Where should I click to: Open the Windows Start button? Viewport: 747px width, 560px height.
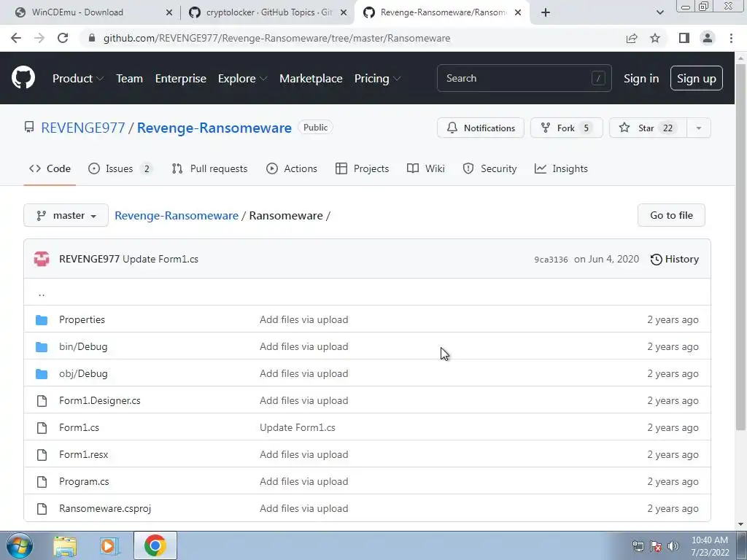coord(19,545)
